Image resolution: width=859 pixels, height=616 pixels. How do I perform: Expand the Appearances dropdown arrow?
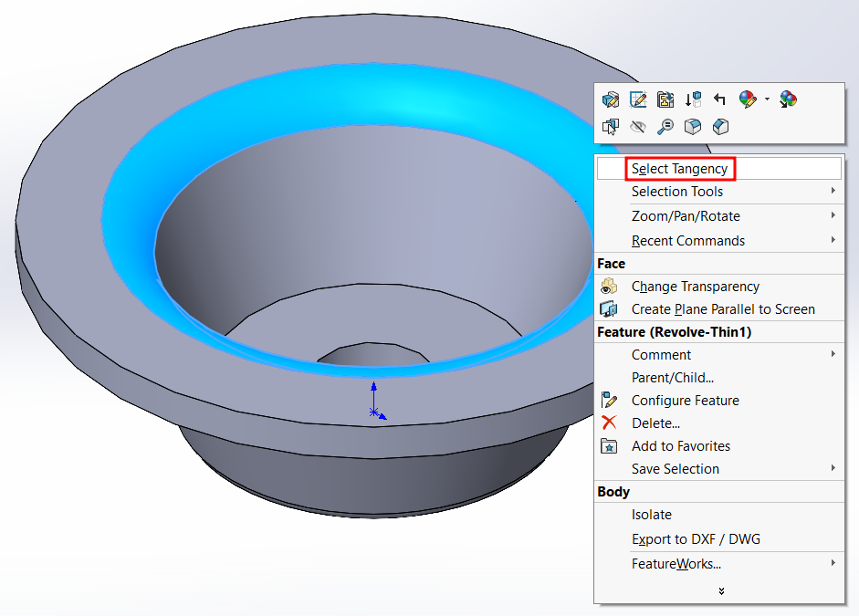[767, 99]
